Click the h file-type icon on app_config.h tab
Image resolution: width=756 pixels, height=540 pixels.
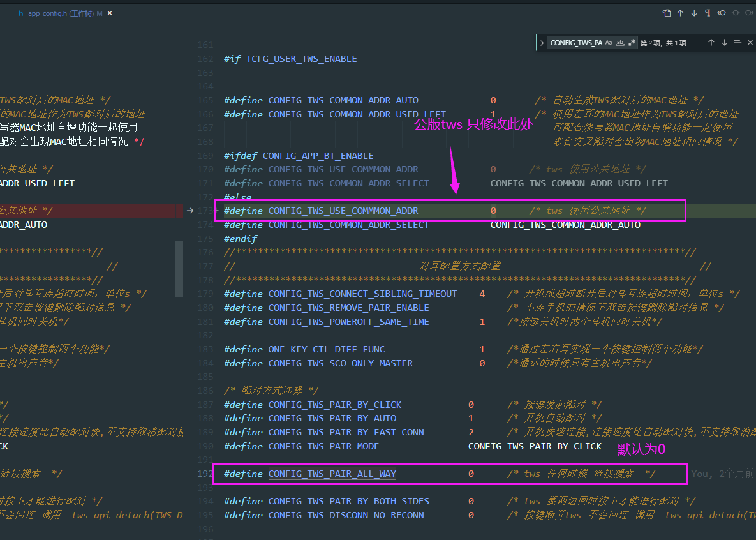[20, 13]
